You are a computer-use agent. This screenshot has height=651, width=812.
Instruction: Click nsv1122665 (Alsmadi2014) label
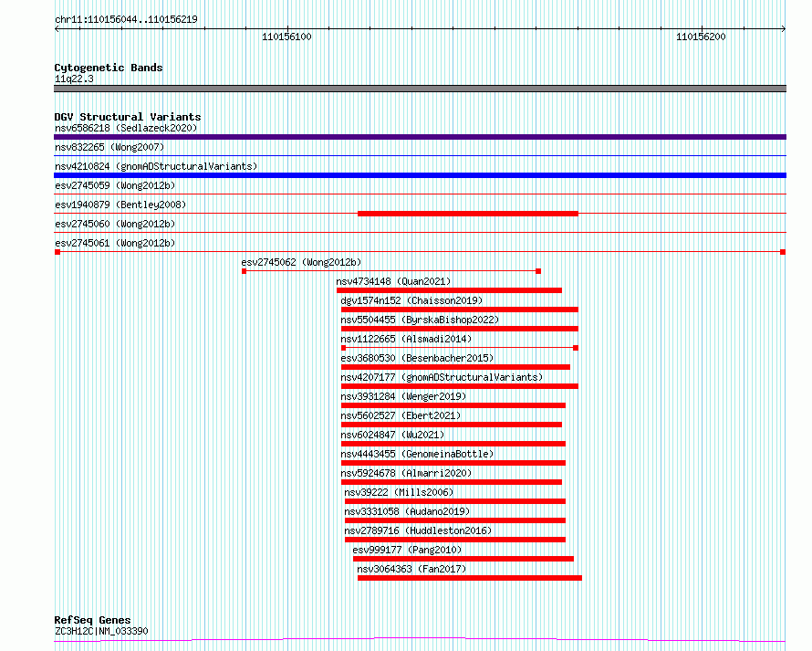coord(406,339)
